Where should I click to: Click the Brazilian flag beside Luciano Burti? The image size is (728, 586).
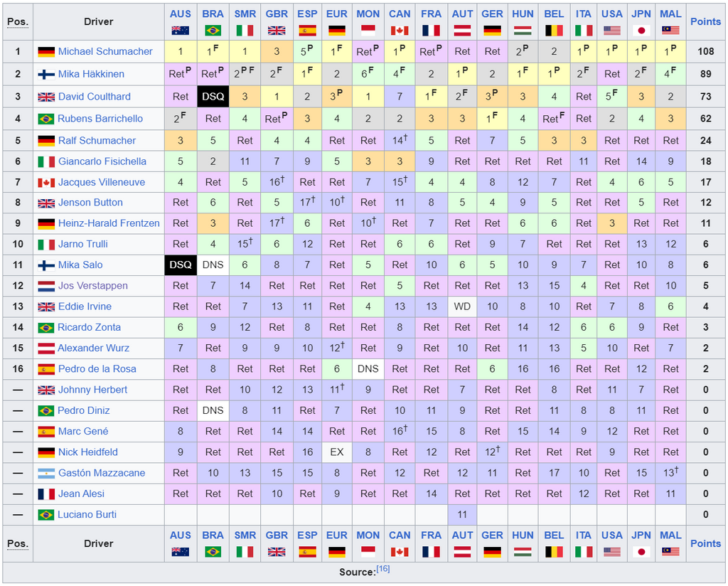coord(46,515)
